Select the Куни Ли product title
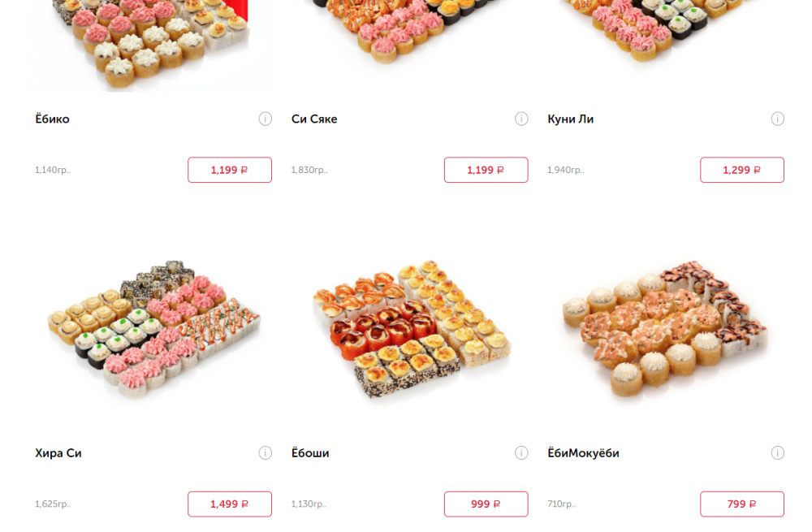Screen dimensions: 812x532 pos(571,119)
